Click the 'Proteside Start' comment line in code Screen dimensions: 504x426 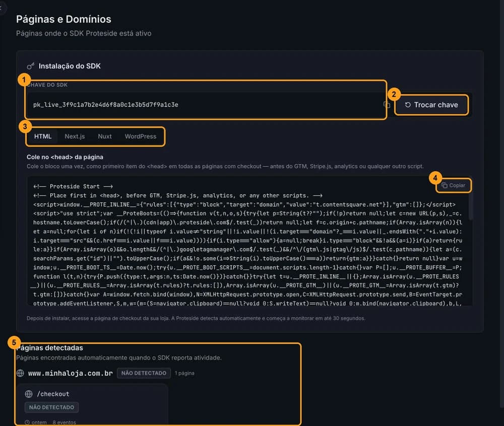pos(73,186)
